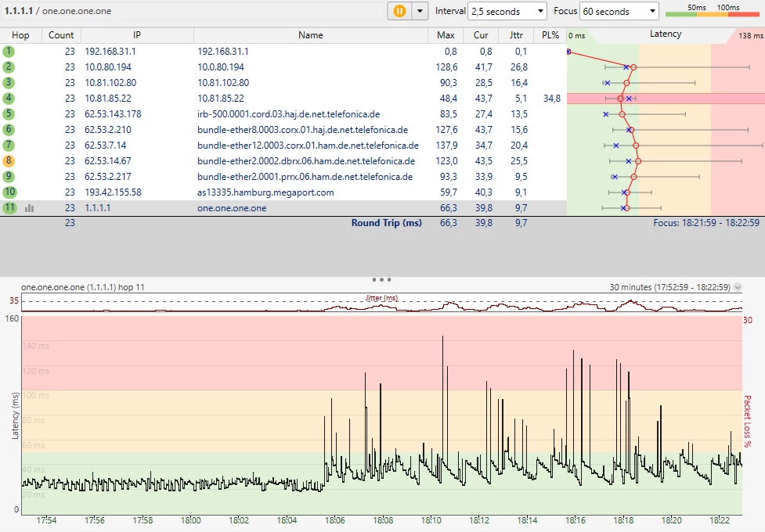
Task: Click the hop 2 green circle icon
Action: click(9, 67)
